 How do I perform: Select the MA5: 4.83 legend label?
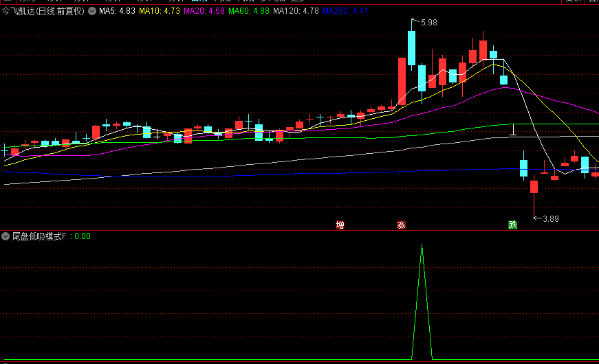click(x=117, y=11)
